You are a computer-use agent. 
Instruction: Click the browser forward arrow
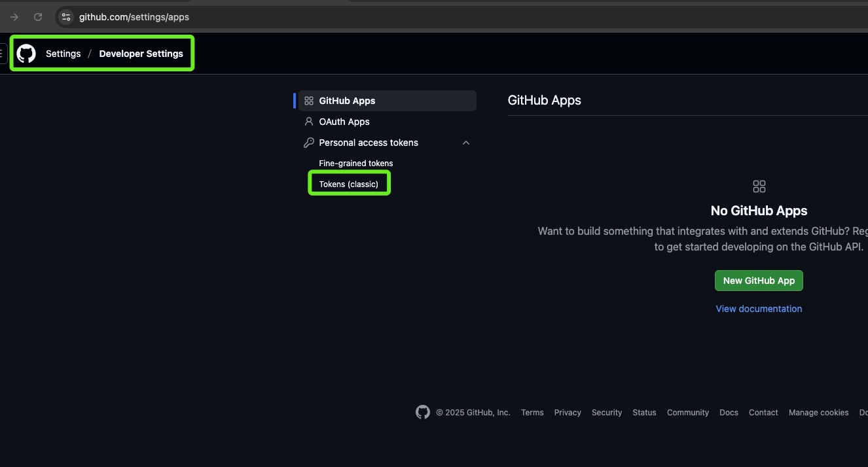click(x=14, y=17)
